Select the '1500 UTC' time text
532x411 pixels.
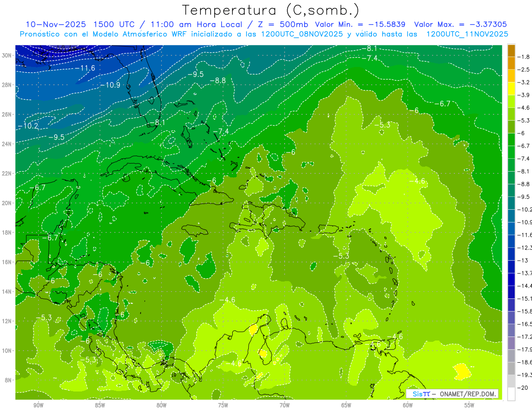coord(115,24)
